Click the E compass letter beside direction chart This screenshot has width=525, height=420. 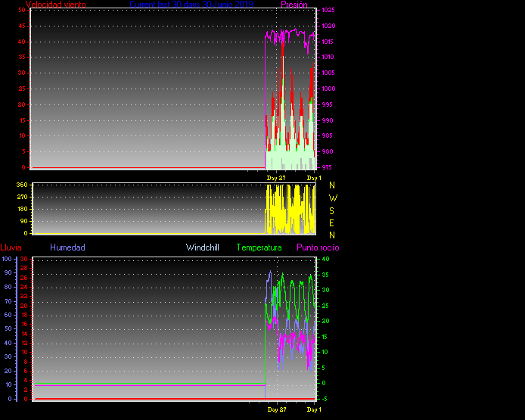(x=331, y=223)
